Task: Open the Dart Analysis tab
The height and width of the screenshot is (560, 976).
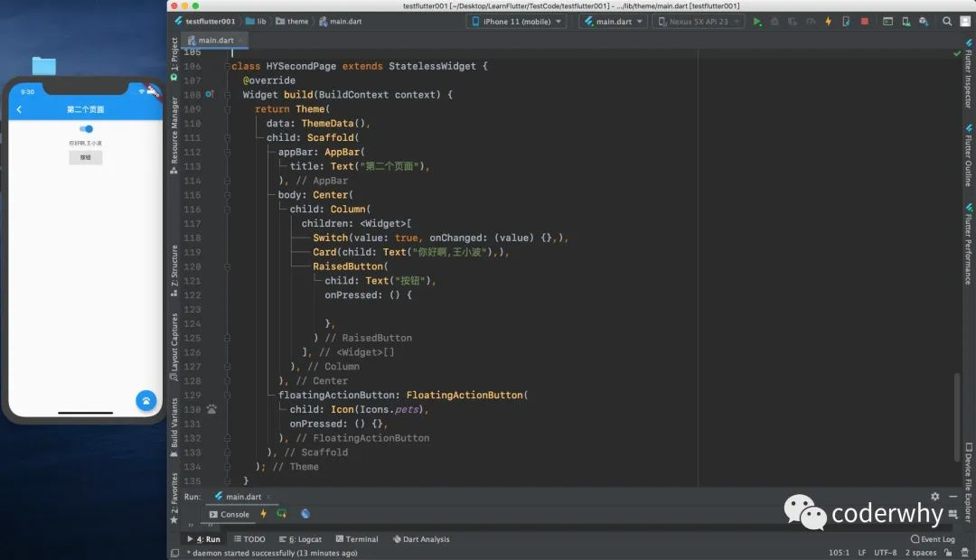Action: (421, 539)
